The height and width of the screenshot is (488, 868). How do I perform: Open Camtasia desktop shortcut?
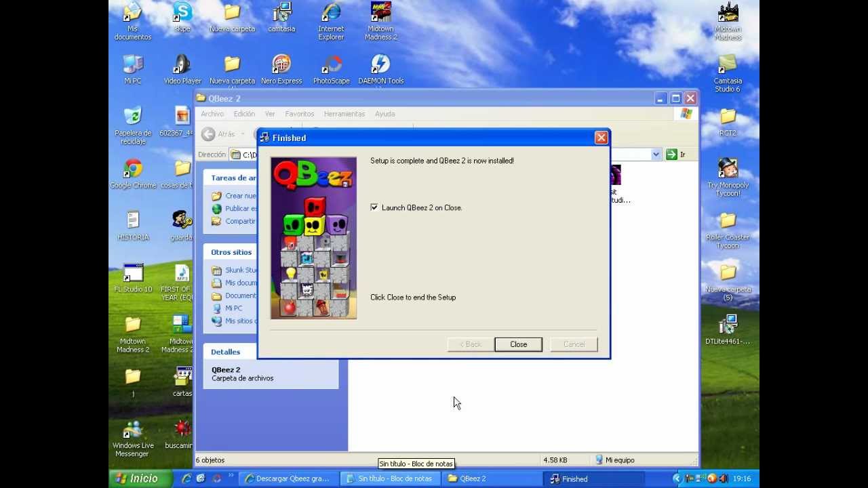pyautogui.click(x=281, y=17)
